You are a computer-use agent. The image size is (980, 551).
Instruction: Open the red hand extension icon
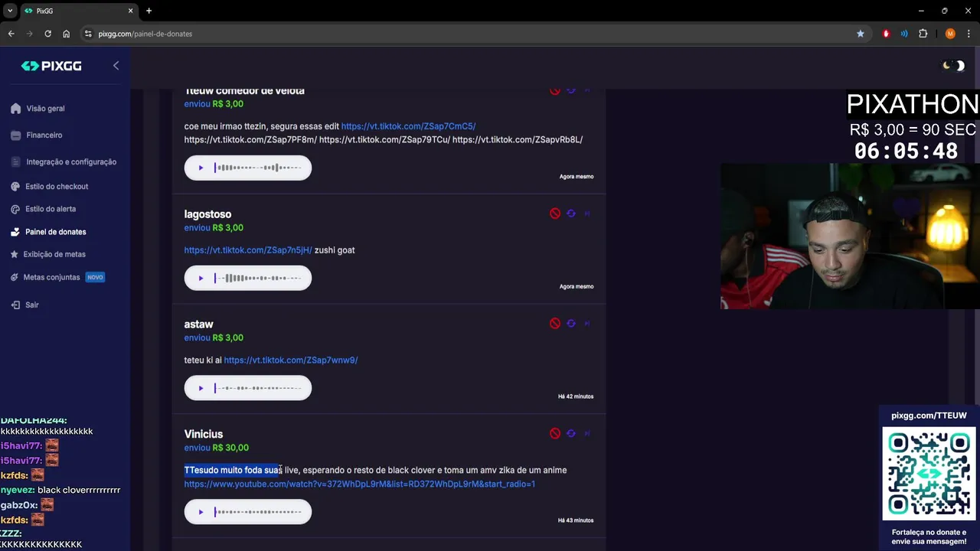887,34
